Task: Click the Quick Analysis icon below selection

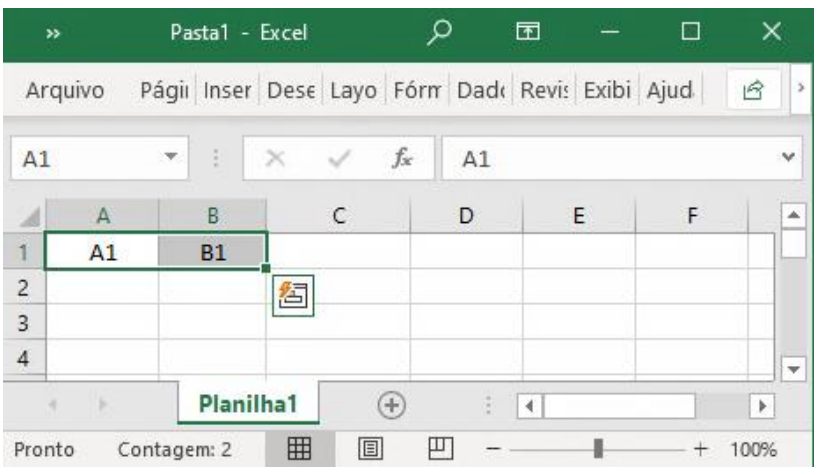Action: tap(294, 296)
